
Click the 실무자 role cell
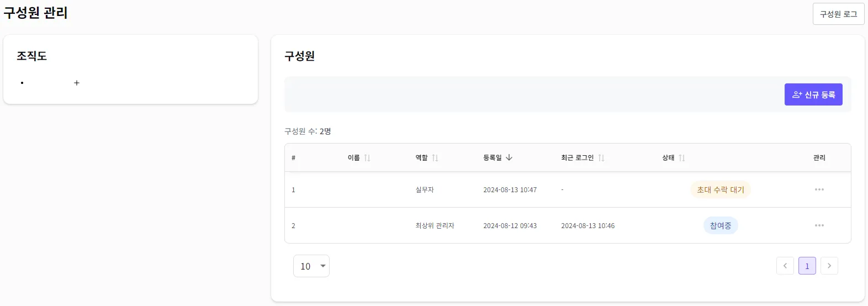(x=425, y=189)
